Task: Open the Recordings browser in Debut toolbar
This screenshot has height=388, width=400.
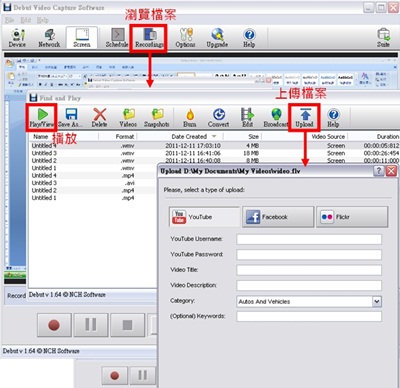Action: [x=149, y=38]
